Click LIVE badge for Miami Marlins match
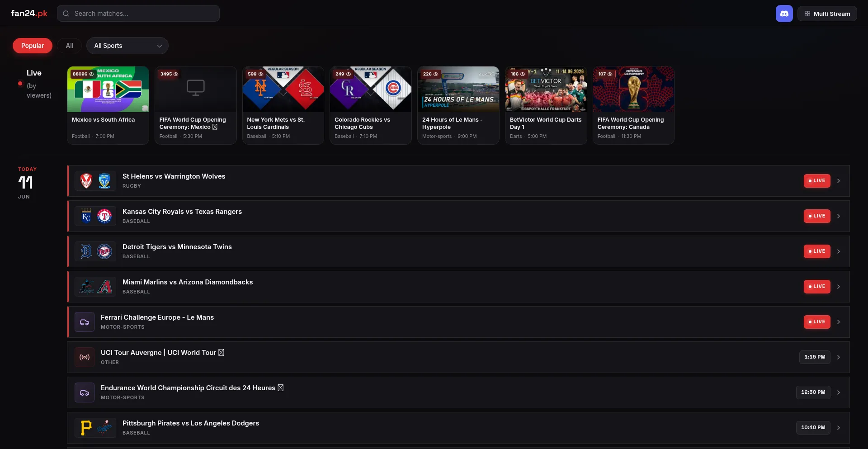 click(x=817, y=287)
